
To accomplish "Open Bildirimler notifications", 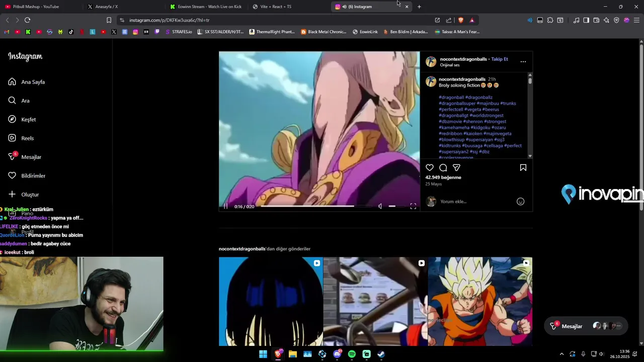I will pos(27,176).
